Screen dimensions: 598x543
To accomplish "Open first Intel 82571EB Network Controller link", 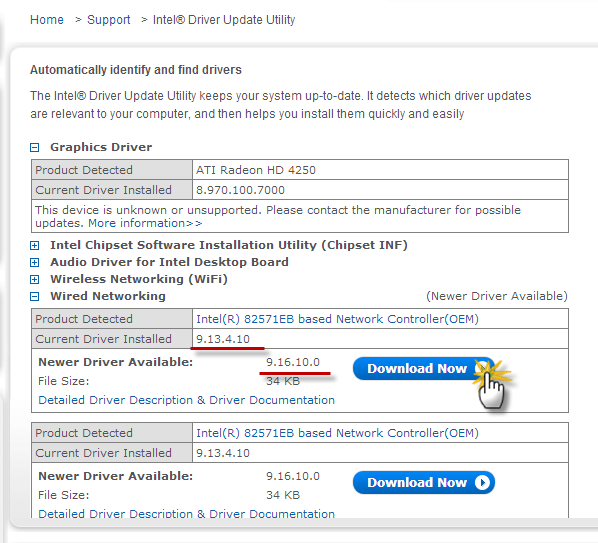I will pyautogui.click(x=337, y=319).
